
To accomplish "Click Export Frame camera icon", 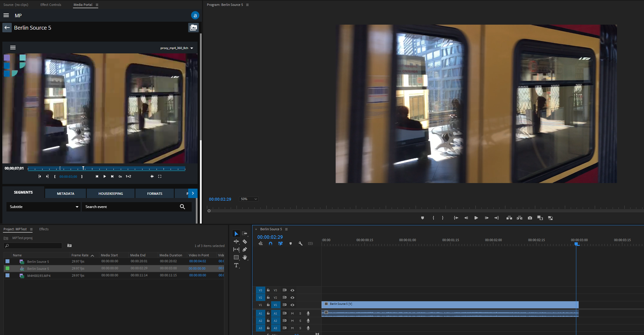I will point(530,218).
